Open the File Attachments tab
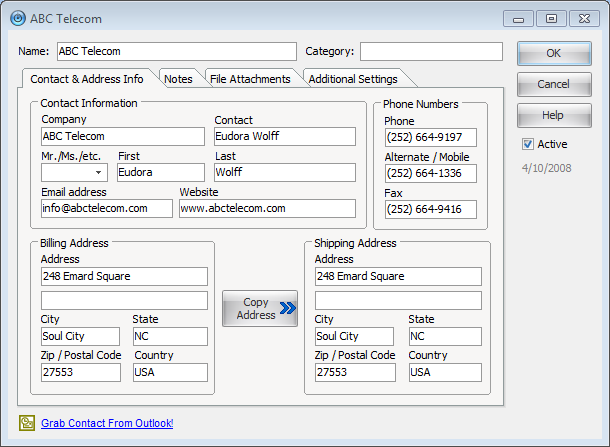Screen dimensions: 610x447 pyautogui.click(x=250, y=79)
